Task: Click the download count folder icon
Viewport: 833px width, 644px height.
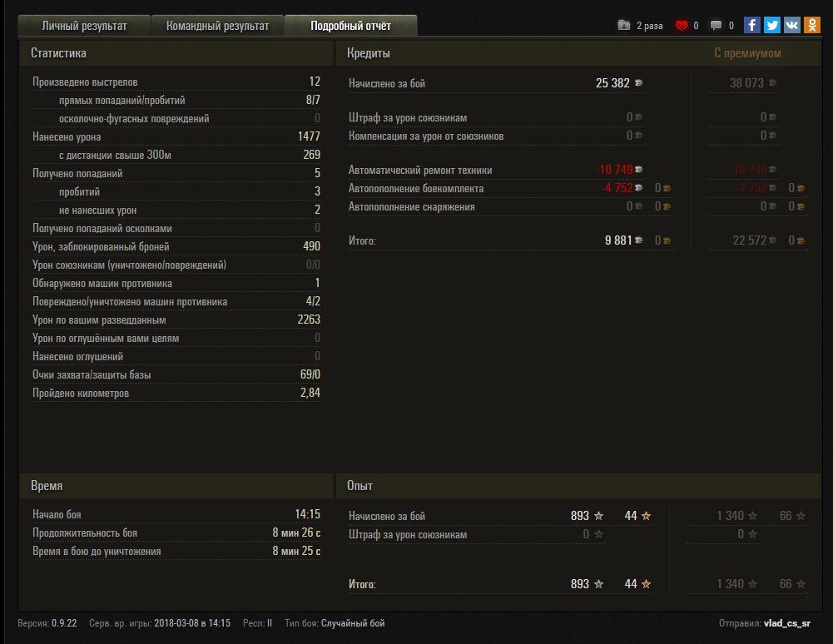Action: coord(624,25)
